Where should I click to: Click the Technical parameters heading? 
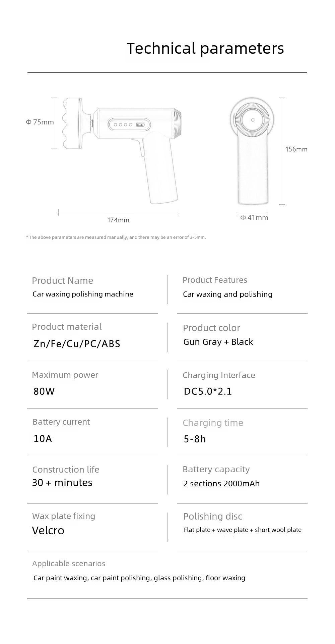pyautogui.click(x=205, y=49)
